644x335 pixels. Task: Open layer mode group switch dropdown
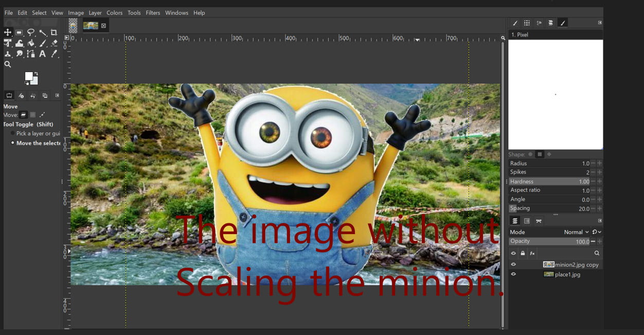pyautogui.click(x=597, y=232)
